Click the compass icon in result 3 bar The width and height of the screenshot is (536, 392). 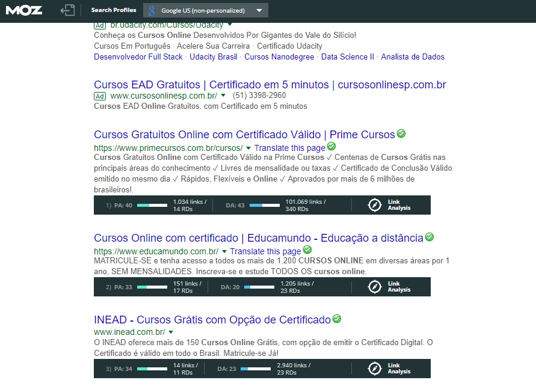tap(375, 369)
